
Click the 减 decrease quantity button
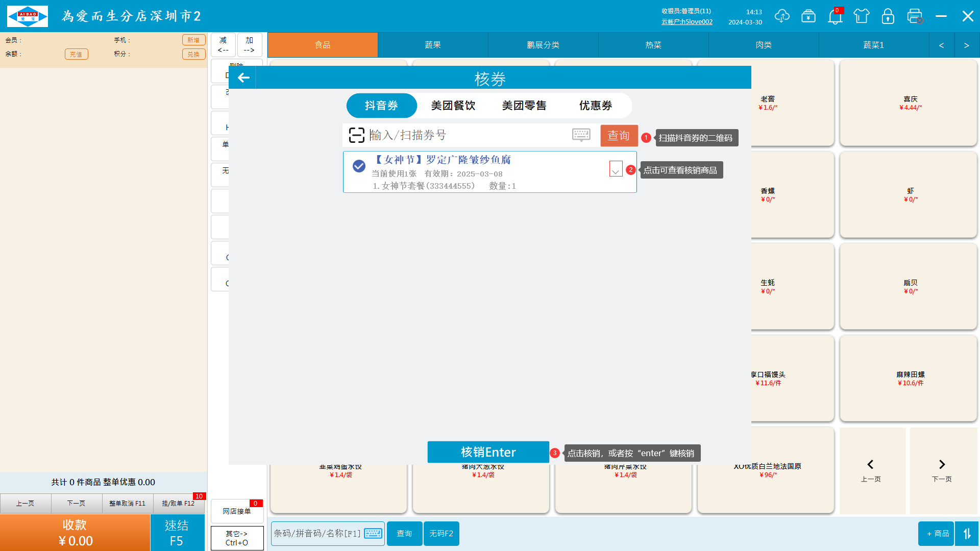[x=223, y=45]
